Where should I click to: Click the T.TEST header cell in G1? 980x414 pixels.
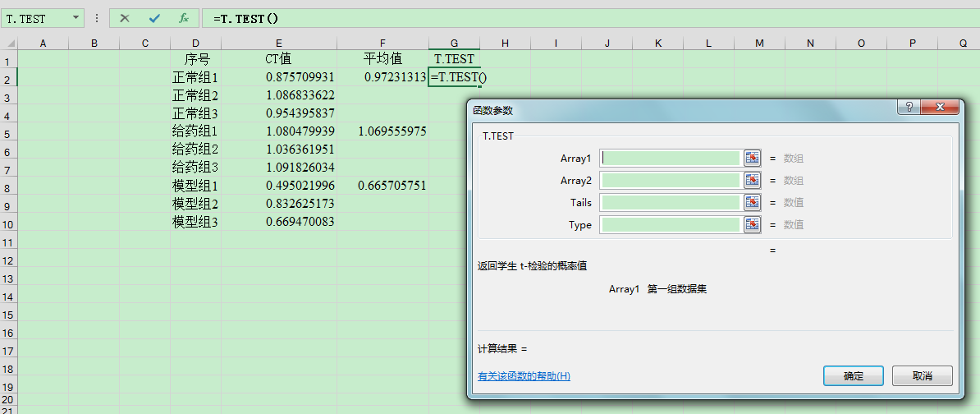pos(455,59)
